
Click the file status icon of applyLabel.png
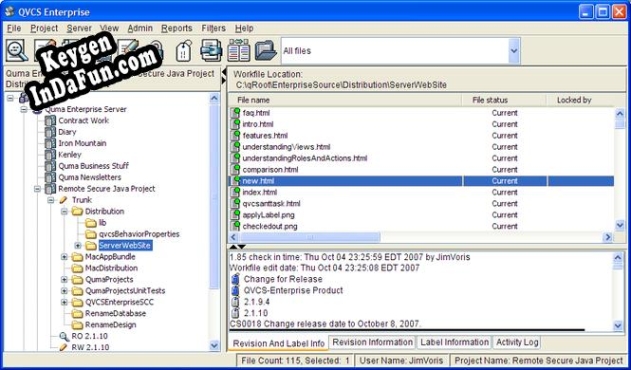235,215
